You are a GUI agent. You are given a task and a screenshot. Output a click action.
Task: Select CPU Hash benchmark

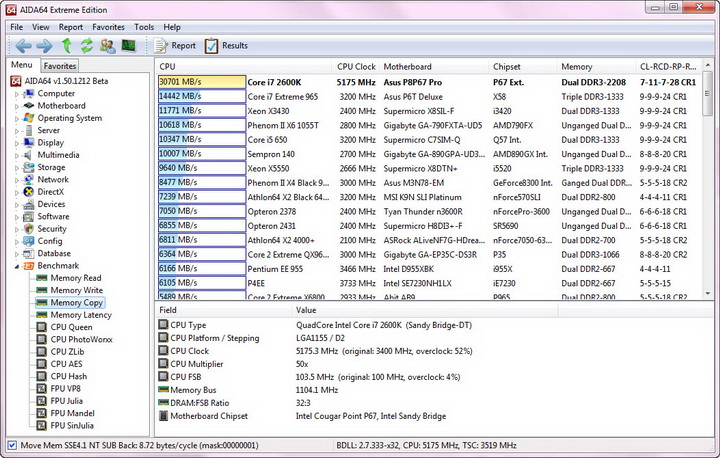[x=68, y=376]
